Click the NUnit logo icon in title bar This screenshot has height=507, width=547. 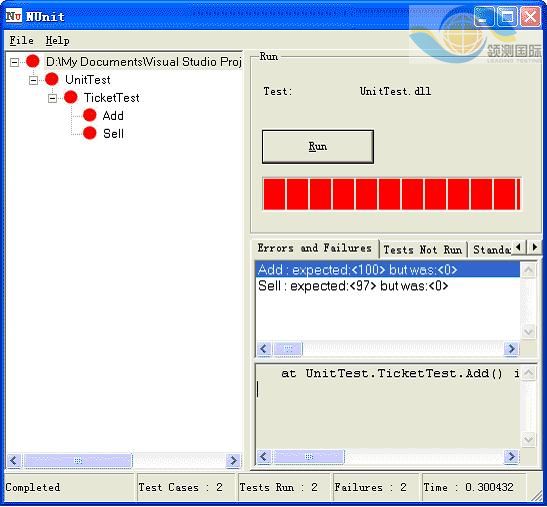click(14, 16)
